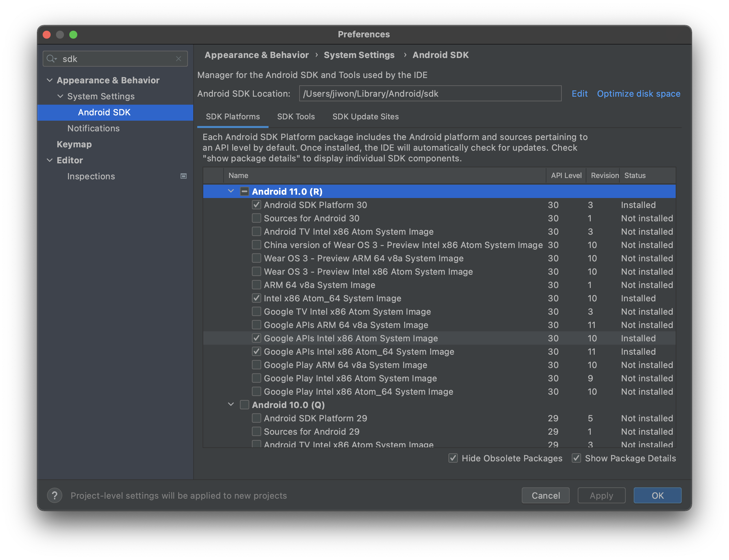Clear the sdk search field text
The image size is (729, 560).
(x=179, y=59)
